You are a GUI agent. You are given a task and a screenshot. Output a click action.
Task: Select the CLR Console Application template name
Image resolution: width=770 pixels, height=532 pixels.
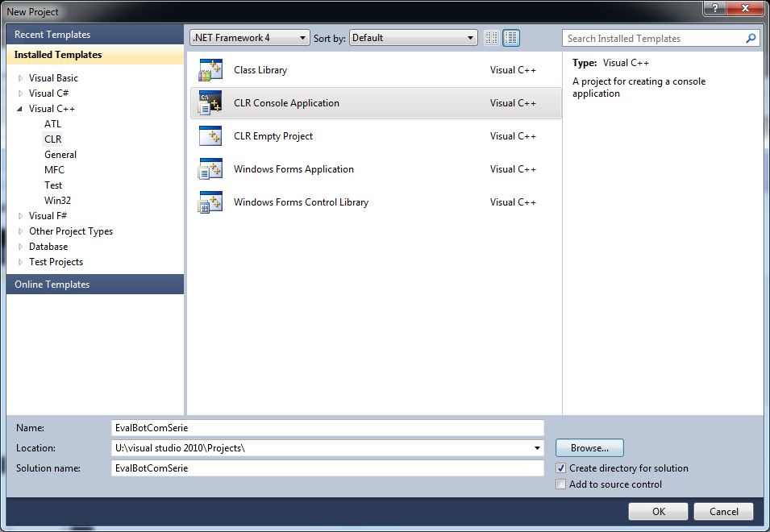pos(286,103)
